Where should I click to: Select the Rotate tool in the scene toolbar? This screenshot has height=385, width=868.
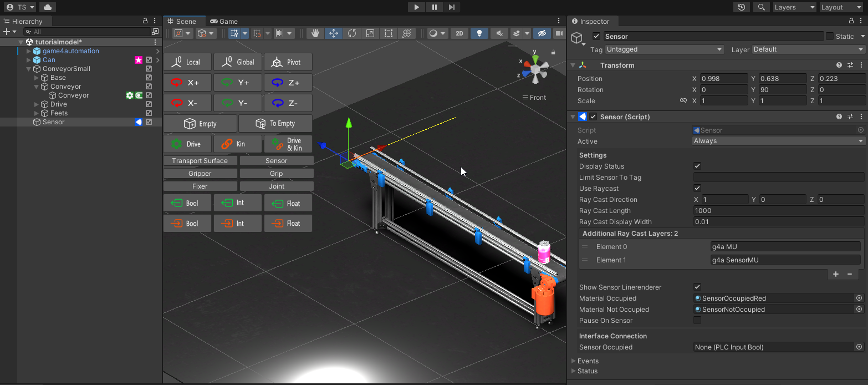[x=352, y=33]
